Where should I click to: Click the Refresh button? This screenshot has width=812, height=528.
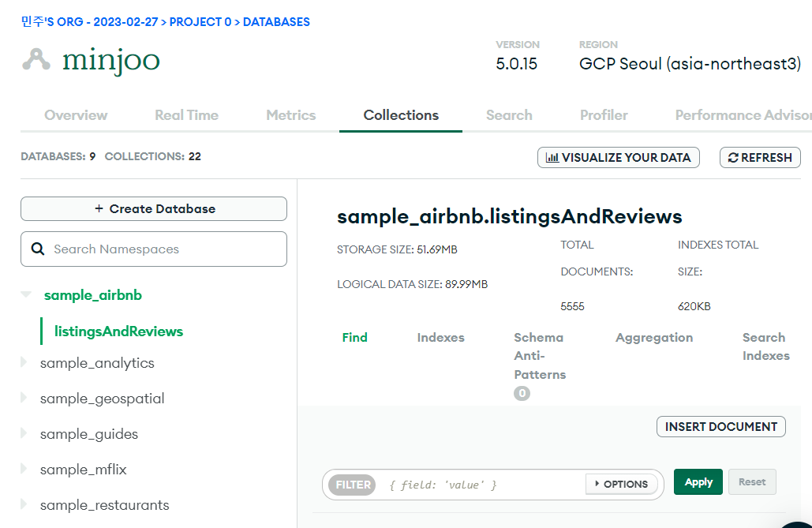click(x=760, y=158)
